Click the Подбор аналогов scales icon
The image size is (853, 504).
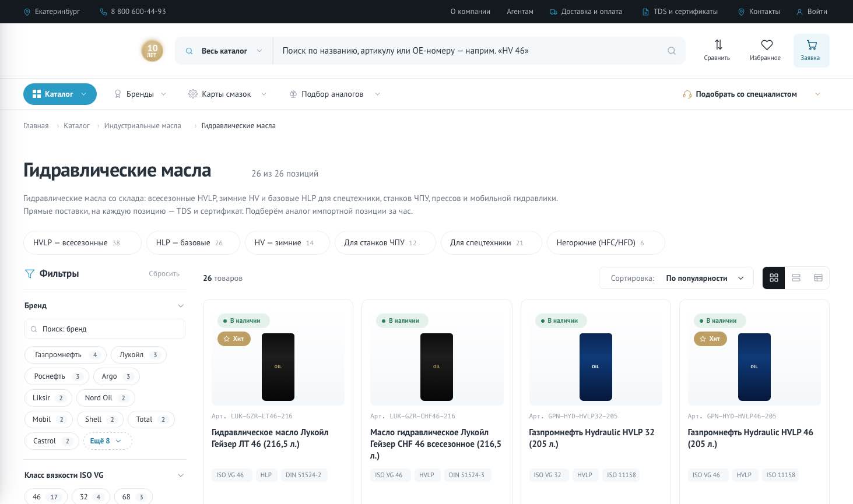point(293,94)
